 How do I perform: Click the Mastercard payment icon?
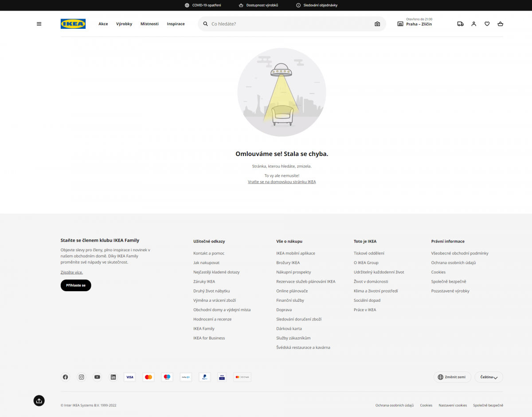pyautogui.click(x=149, y=377)
